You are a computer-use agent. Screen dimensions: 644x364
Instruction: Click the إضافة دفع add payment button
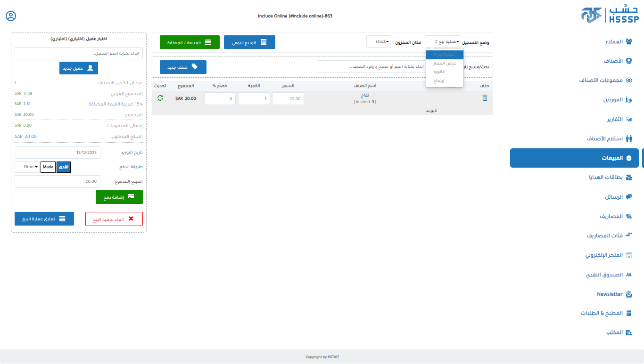tap(119, 197)
